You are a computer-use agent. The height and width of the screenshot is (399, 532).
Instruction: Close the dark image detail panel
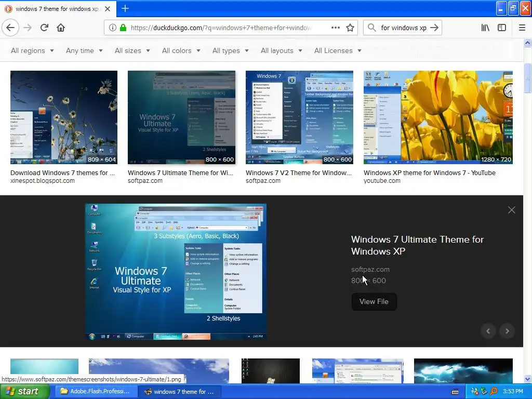click(x=512, y=210)
